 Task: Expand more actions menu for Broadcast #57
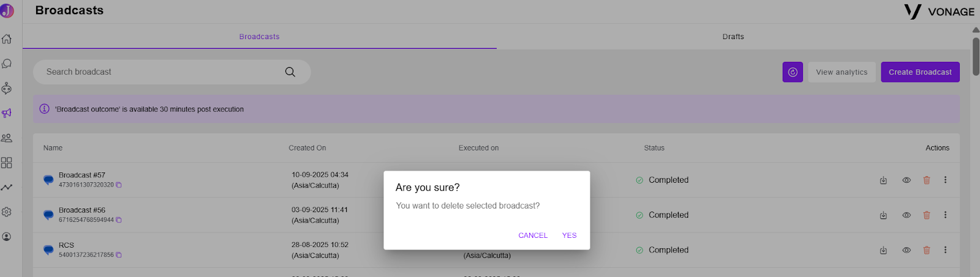pyautogui.click(x=945, y=180)
